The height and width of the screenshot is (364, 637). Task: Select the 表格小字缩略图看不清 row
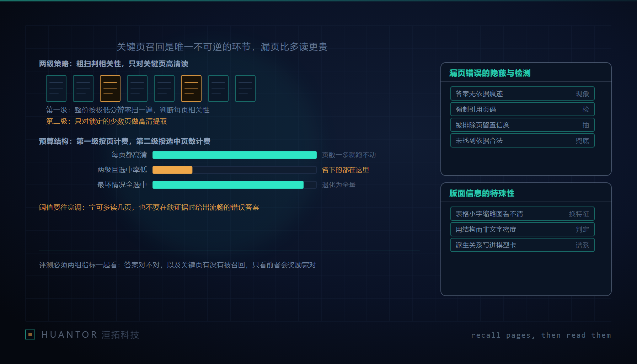pyautogui.click(x=523, y=214)
